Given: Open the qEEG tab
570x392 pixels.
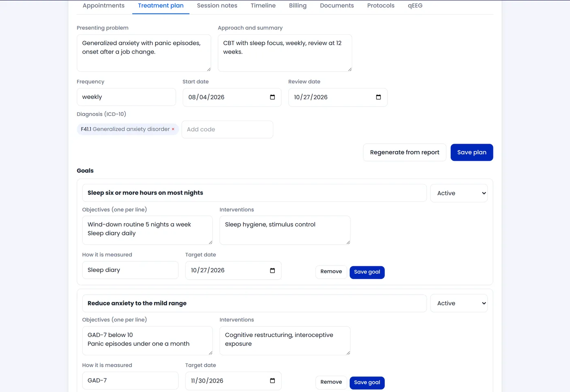Looking at the screenshot, I should 415,6.
